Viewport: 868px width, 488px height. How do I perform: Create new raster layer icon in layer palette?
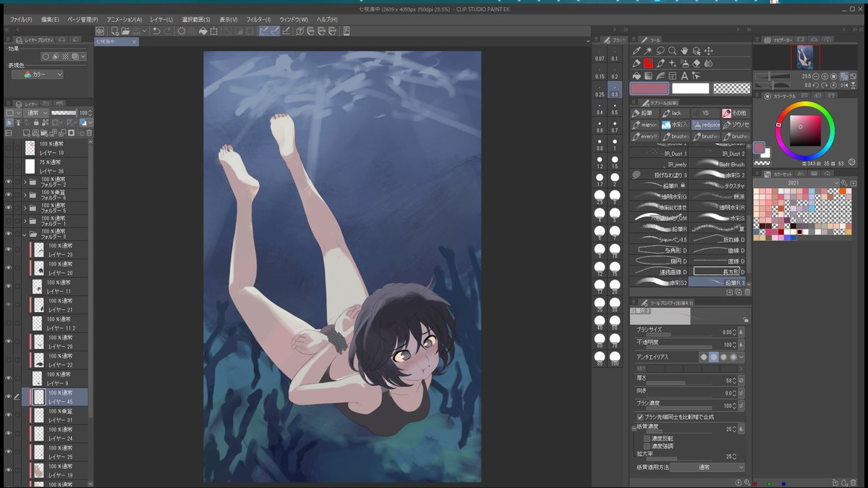[27, 133]
